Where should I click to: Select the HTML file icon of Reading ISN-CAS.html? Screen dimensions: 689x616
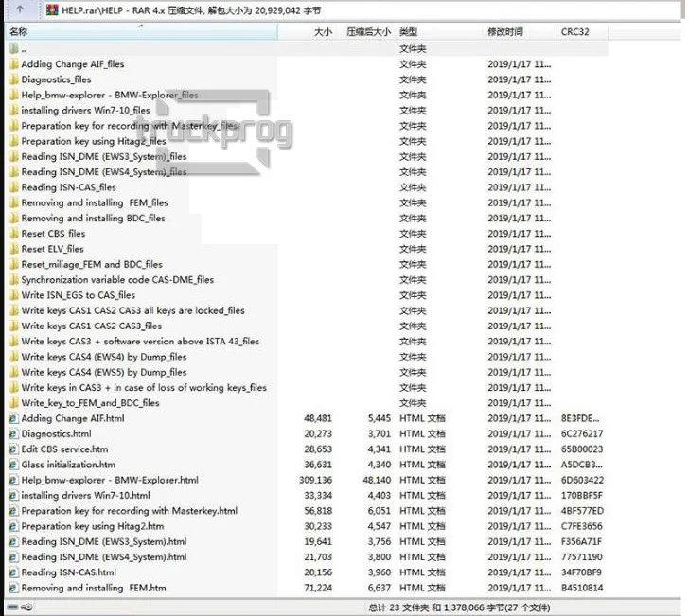pos(13,572)
